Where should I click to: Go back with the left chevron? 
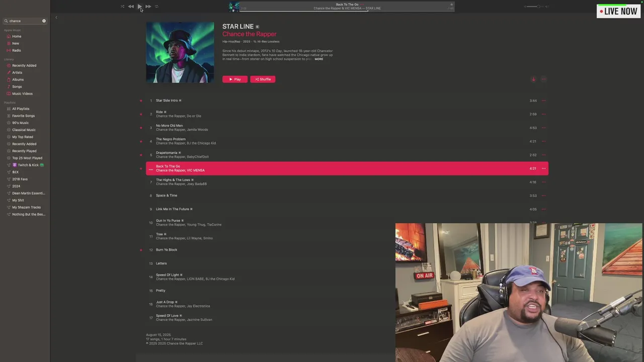point(56,18)
